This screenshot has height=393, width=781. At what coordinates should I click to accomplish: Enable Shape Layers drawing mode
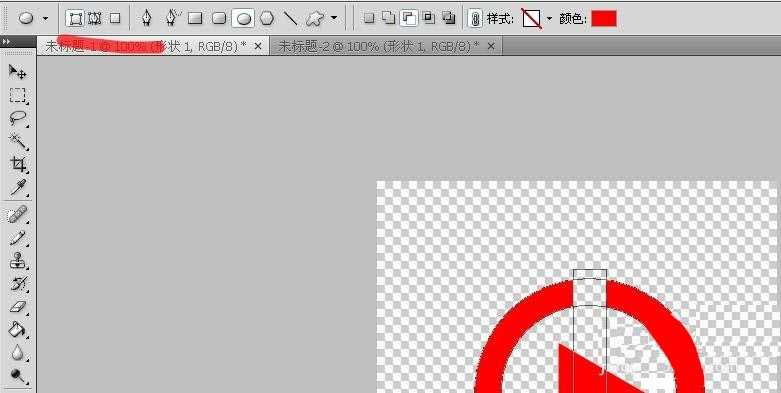pos(76,19)
